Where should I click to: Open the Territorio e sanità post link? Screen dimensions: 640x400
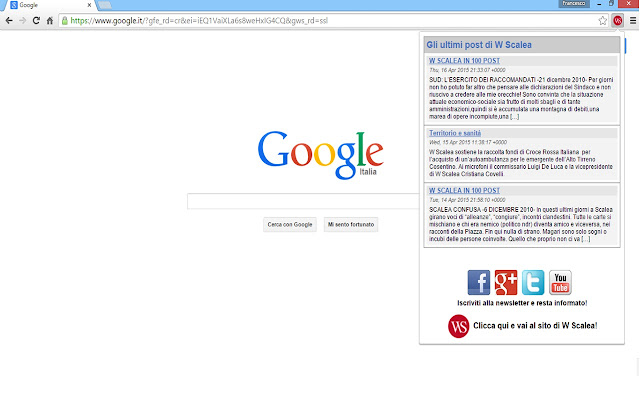455,133
